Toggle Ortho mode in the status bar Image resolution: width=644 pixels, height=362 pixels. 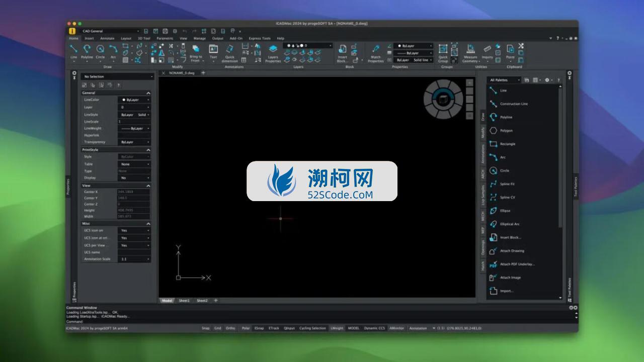click(x=230, y=328)
